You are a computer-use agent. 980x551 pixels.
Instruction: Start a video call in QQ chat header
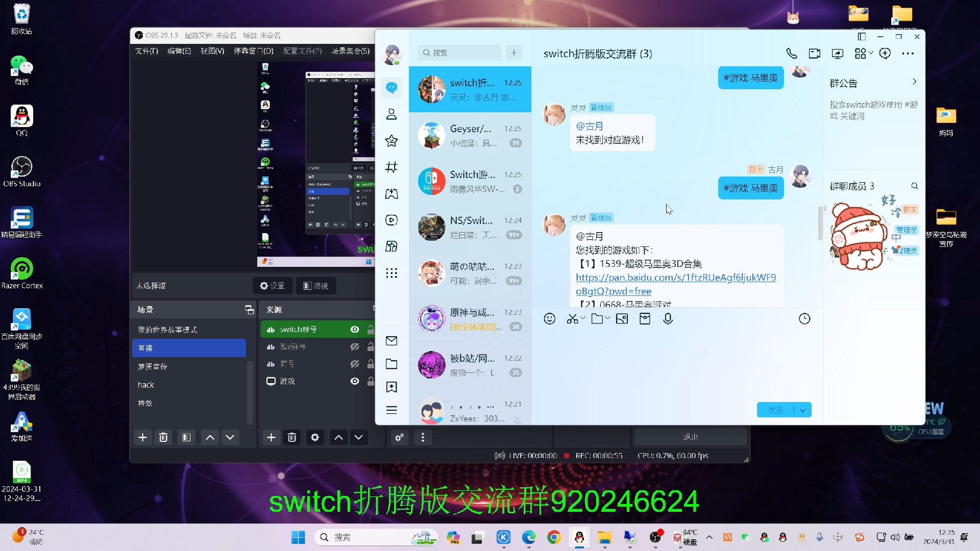coord(815,54)
